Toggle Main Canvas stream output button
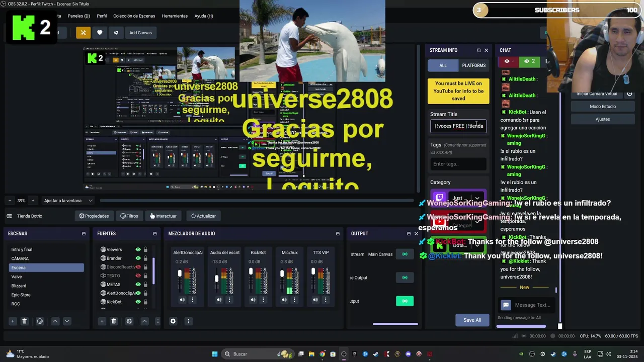644x362 pixels. (x=405, y=254)
